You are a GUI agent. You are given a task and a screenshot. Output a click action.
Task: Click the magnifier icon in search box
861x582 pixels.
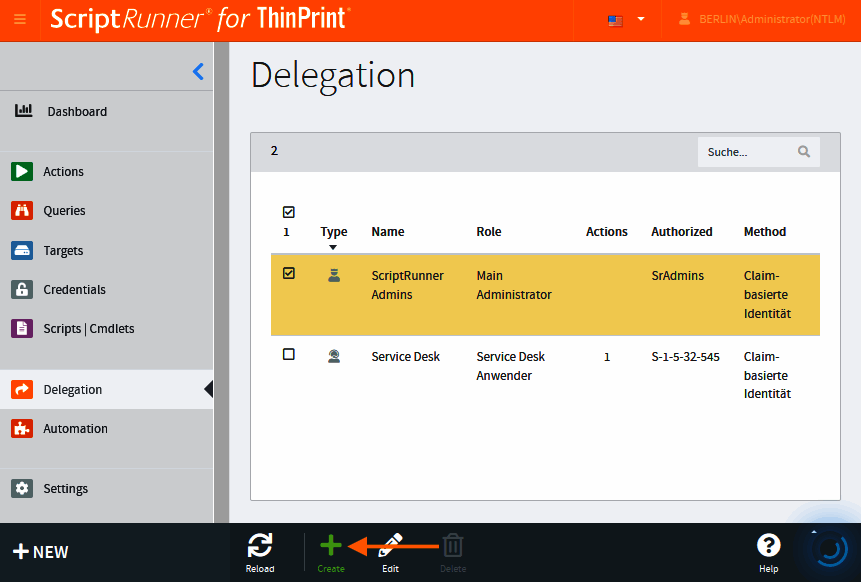coord(803,152)
